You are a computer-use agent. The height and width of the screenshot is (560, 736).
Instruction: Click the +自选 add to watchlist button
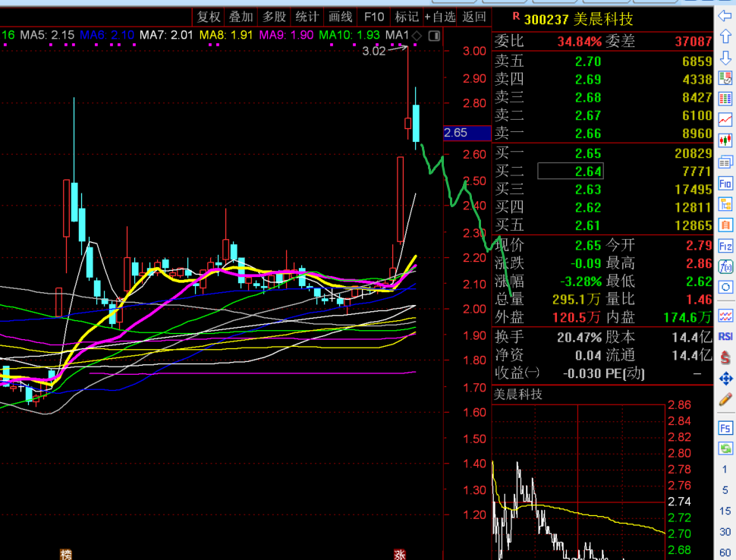pyautogui.click(x=440, y=17)
